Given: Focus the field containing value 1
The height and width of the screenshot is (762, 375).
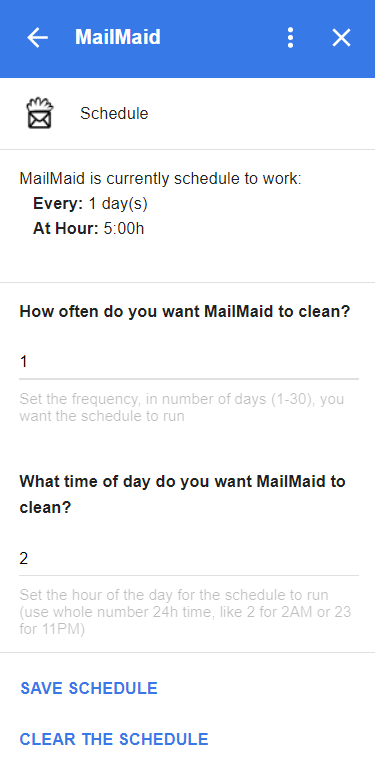Looking at the screenshot, I should [x=189, y=362].
